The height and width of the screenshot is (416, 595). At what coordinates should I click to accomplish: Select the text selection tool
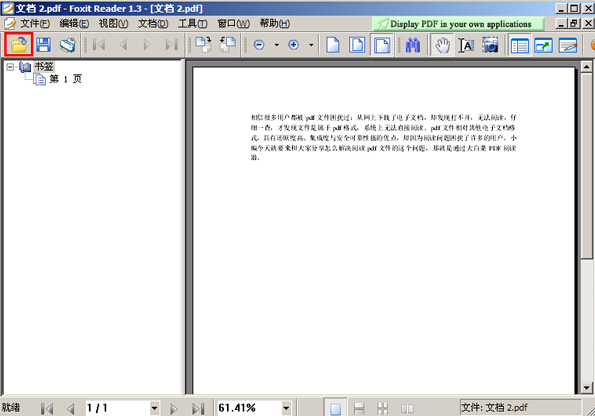[466, 45]
